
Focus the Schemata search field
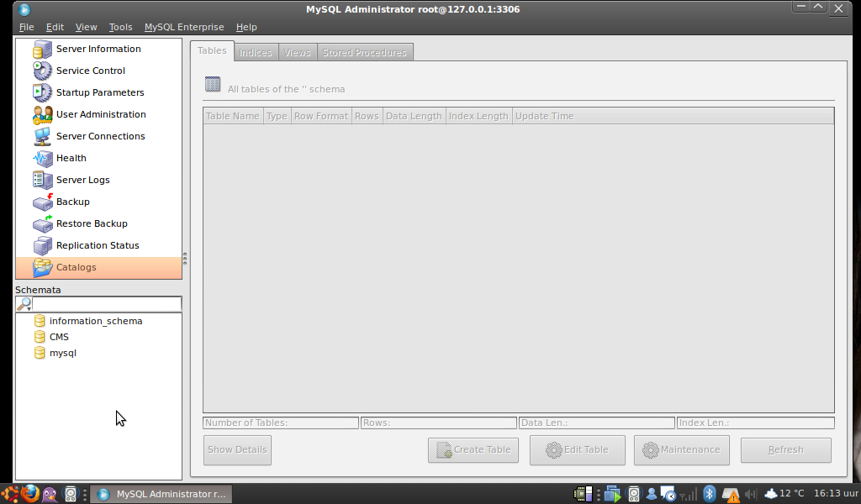[x=107, y=304]
